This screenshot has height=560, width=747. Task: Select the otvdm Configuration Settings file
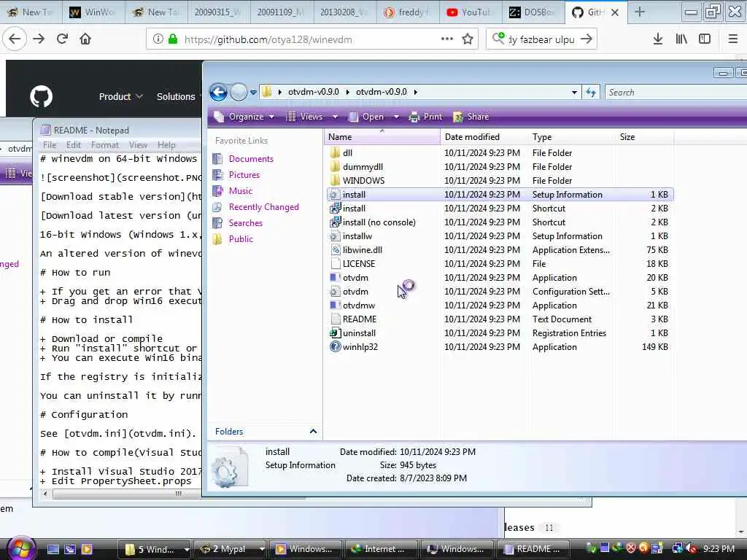[355, 292]
